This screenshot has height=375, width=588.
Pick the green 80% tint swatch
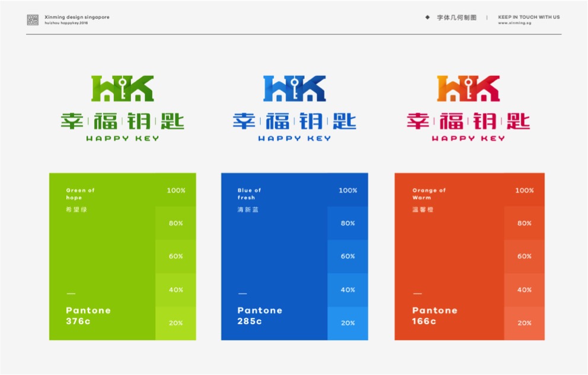(175, 223)
